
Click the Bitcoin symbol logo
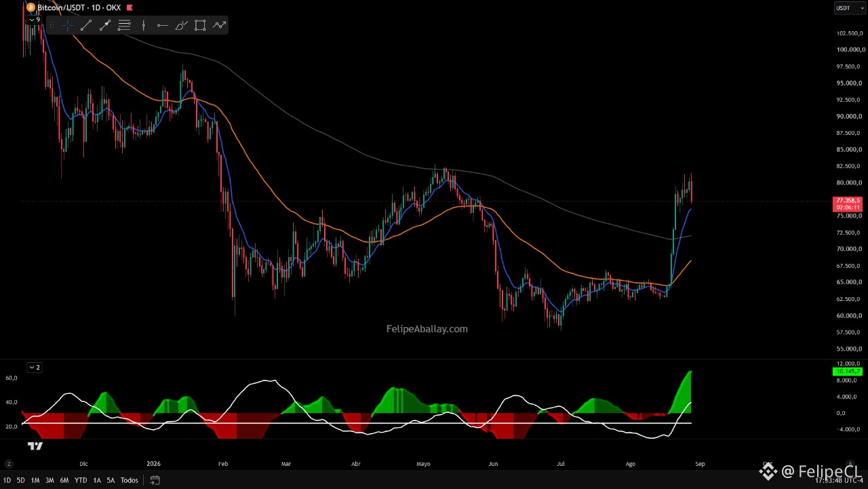tap(31, 7)
